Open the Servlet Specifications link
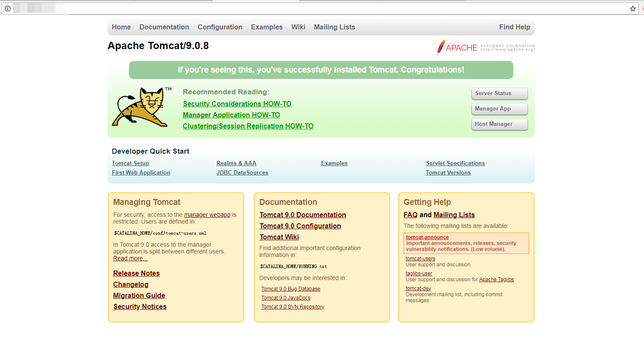644x344 pixels. click(x=455, y=163)
